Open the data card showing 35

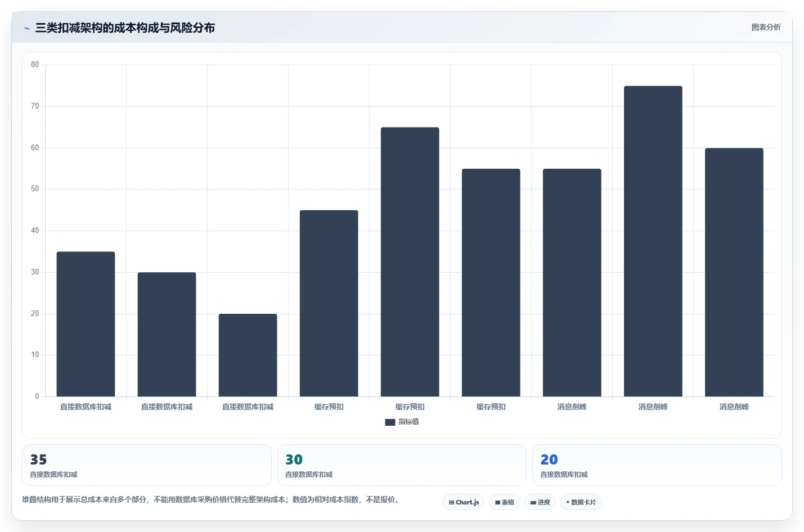pyautogui.click(x=146, y=465)
